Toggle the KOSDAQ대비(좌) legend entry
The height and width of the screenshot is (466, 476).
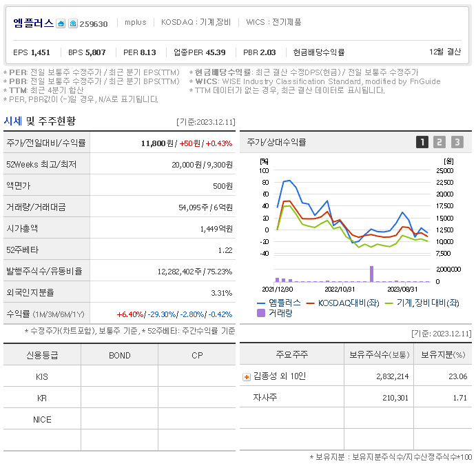[343, 303]
